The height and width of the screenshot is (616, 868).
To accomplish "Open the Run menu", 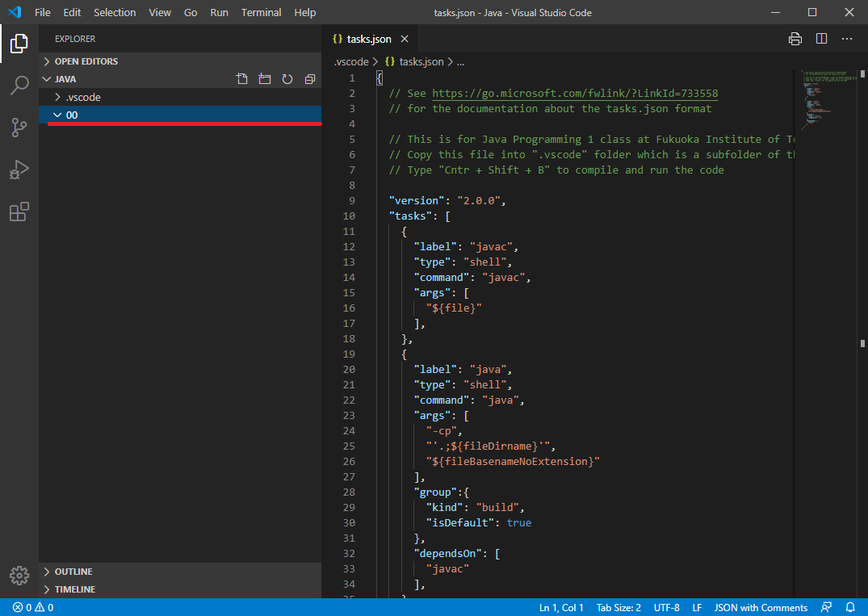I will click(x=219, y=12).
